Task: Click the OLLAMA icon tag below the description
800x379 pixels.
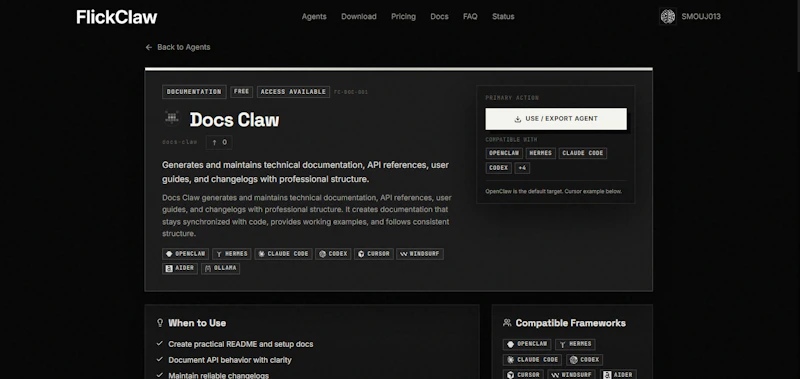Action: [220, 268]
